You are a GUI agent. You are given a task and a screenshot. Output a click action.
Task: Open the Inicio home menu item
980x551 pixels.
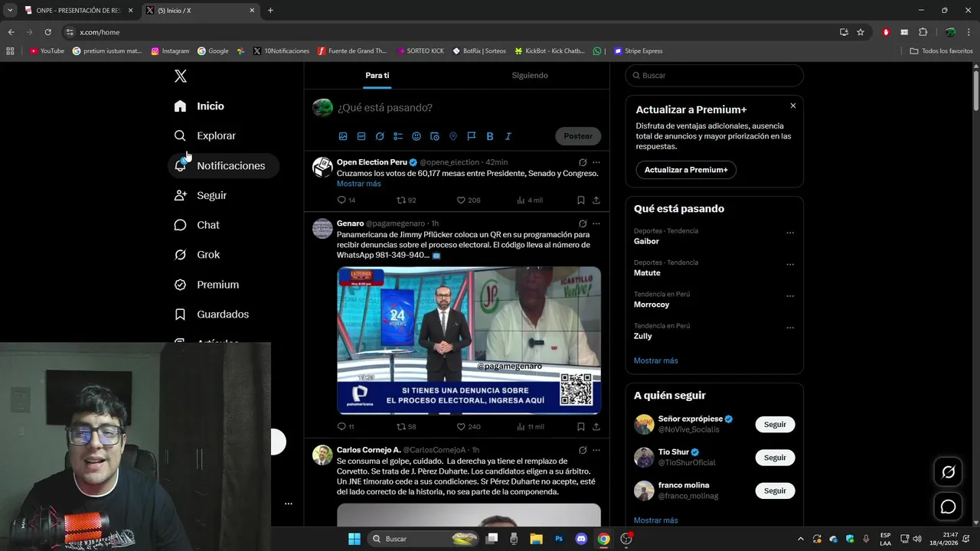point(199,106)
